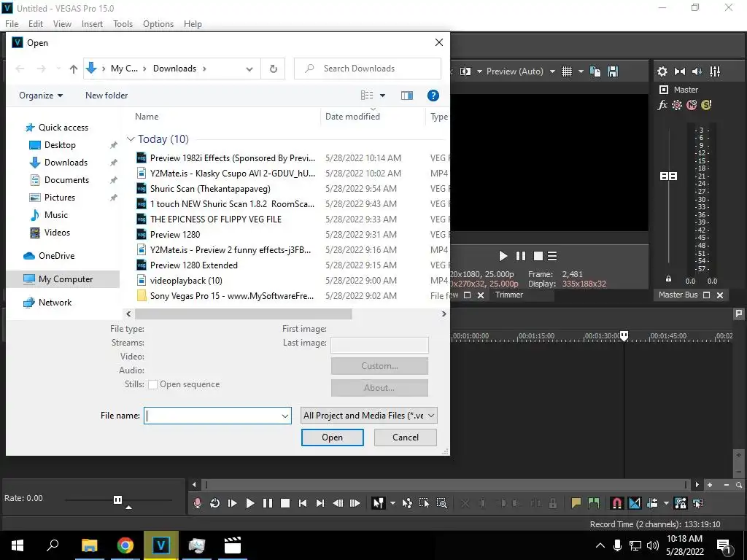The image size is (747, 560).
Task: Toggle Automatic Crossfades icon
Action: 635,503
